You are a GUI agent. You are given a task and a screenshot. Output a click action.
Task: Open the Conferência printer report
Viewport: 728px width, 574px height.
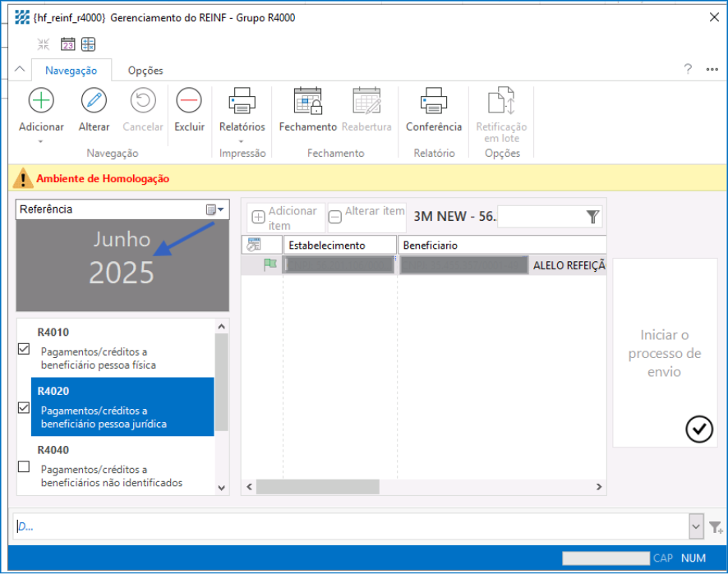433,101
